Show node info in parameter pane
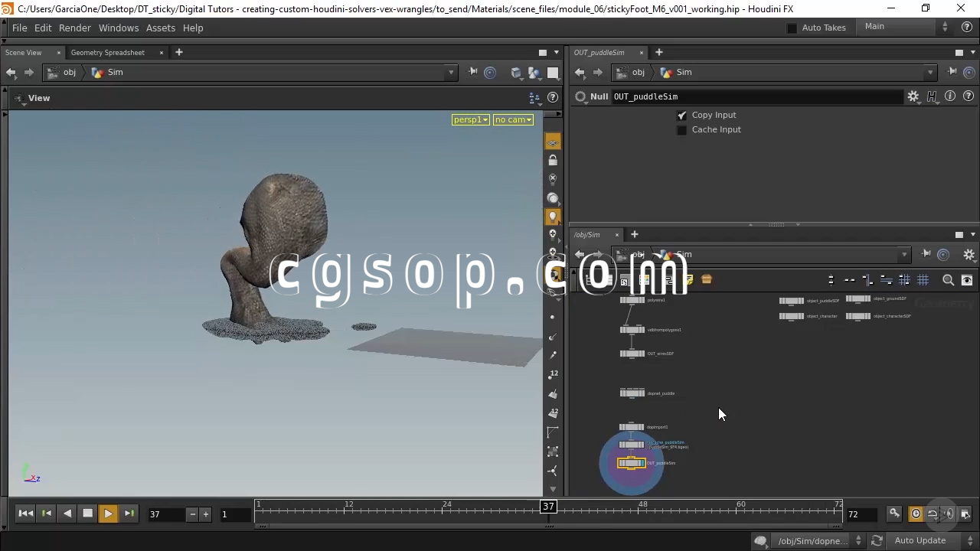Viewport: 980px width, 551px height. [x=950, y=96]
